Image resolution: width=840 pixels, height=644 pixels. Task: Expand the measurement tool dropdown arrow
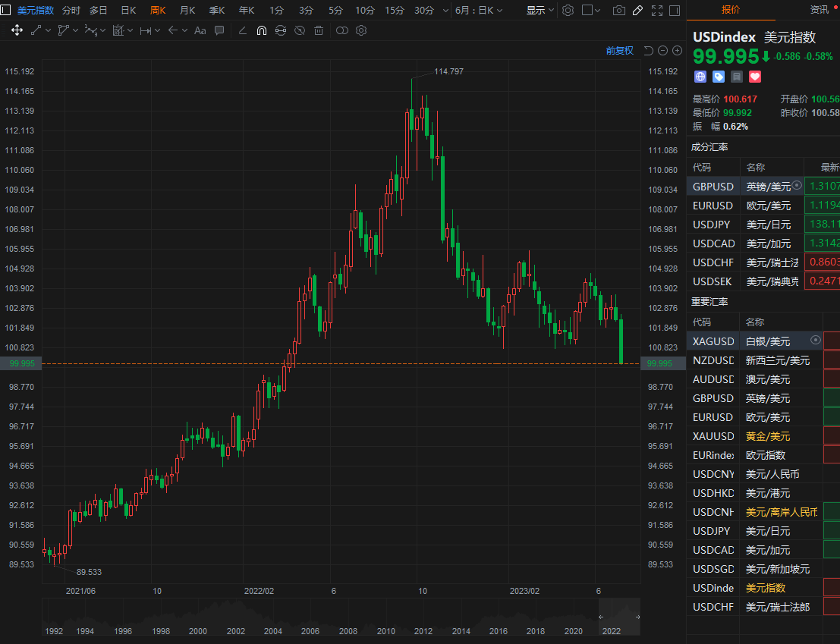(x=131, y=30)
